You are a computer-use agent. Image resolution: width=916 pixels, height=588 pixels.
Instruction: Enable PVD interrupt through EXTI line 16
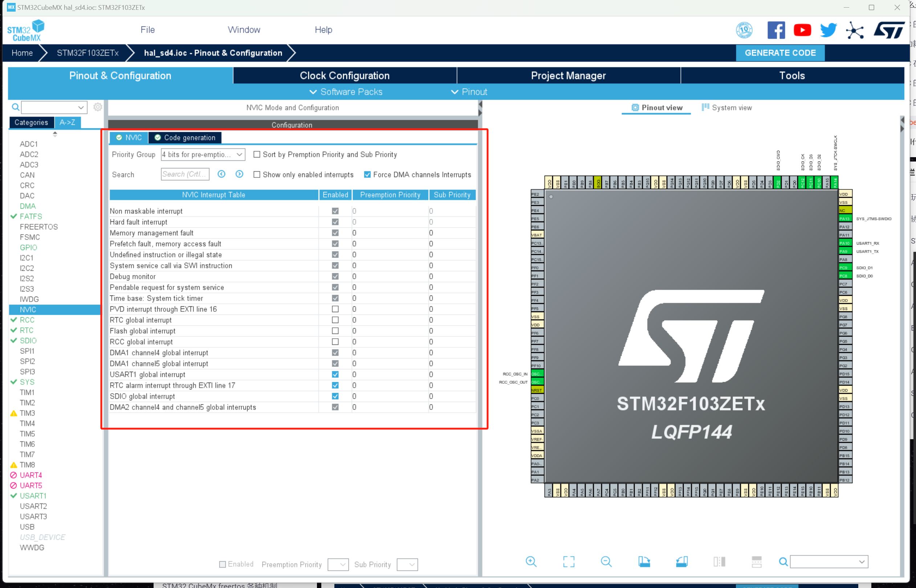coord(335,309)
